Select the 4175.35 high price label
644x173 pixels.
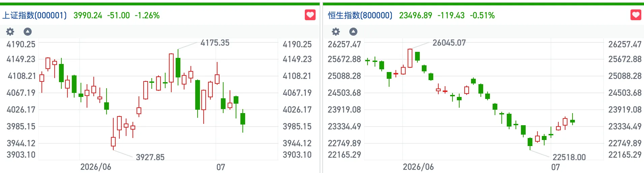click(x=215, y=43)
